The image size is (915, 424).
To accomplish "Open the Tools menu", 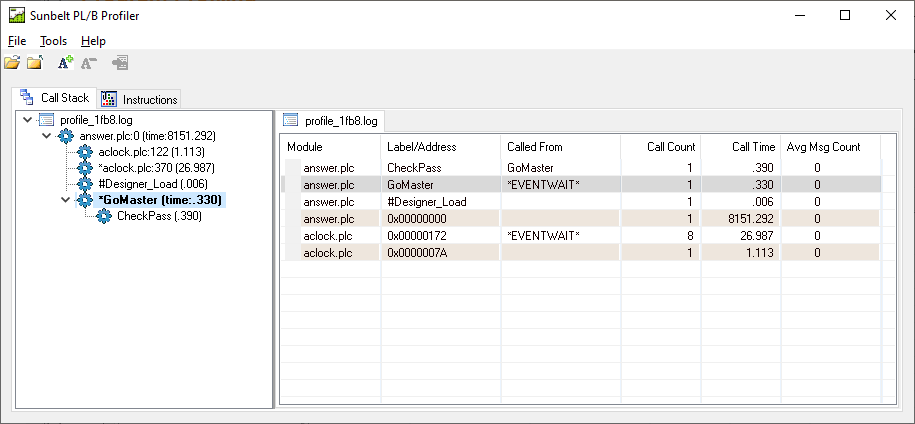I will pos(53,41).
